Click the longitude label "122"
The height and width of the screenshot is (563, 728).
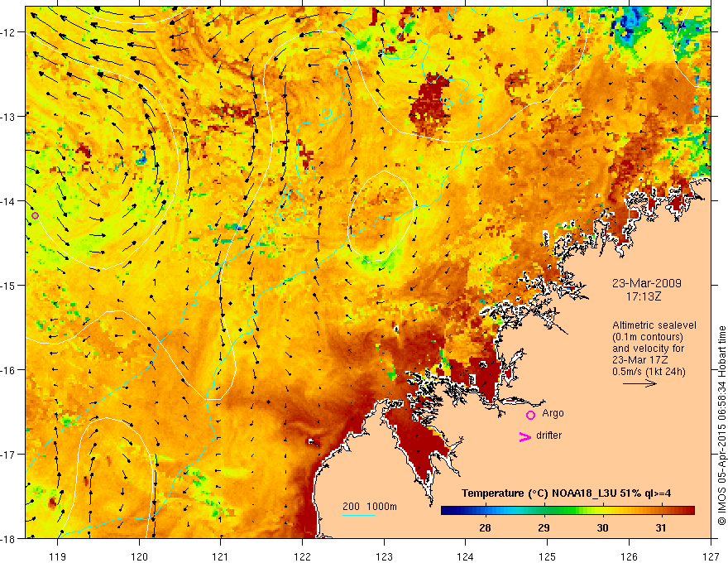coord(302,556)
